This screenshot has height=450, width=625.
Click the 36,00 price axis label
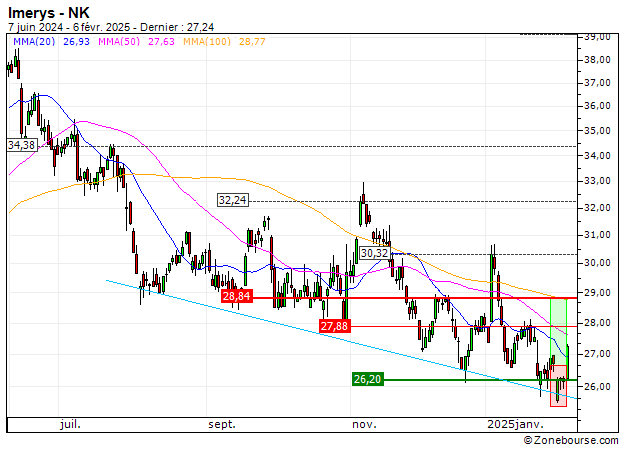pyautogui.click(x=597, y=106)
